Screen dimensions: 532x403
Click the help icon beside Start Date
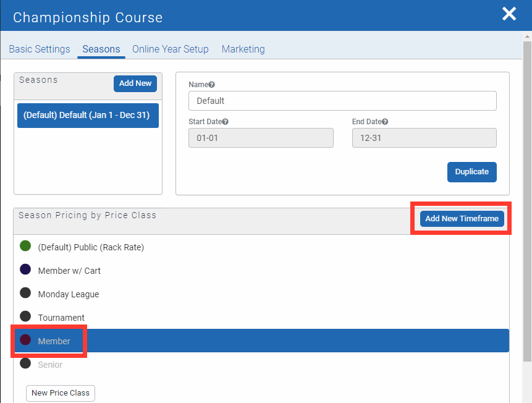click(227, 121)
